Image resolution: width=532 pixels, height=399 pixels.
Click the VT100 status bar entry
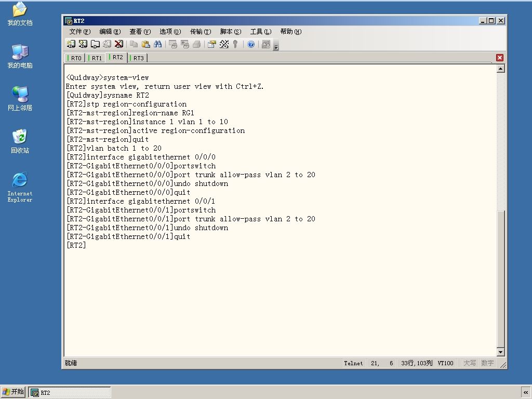click(445, 363)
